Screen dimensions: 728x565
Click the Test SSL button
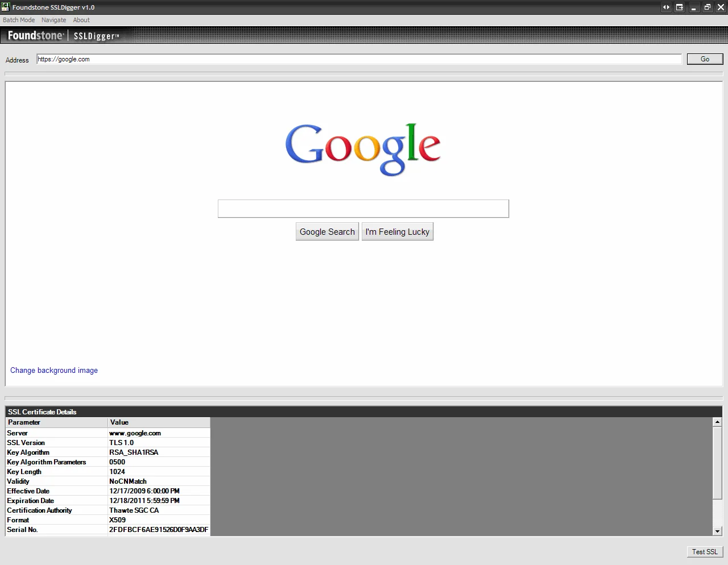click(705, 551)
